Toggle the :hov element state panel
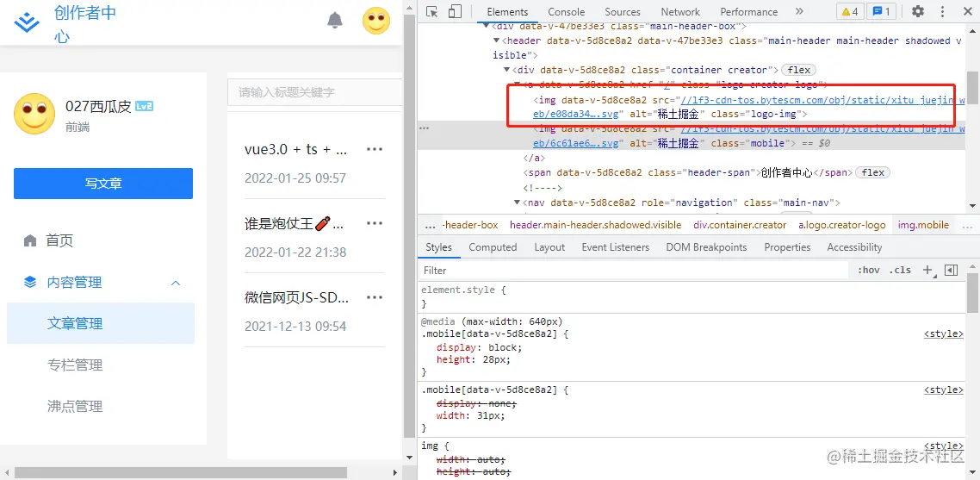 tap(868, 271)
